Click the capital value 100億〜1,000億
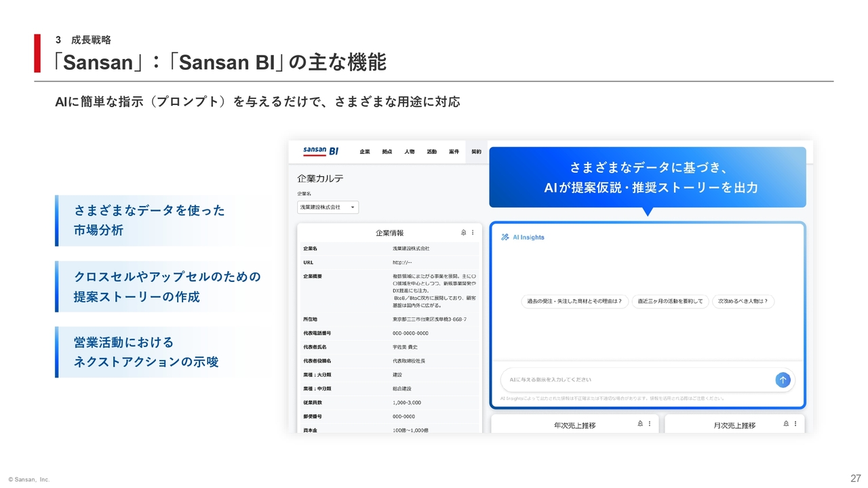Image resolution: width=868 pixels, height=488 pixels. pyautogui.click(x=410, y=430)
